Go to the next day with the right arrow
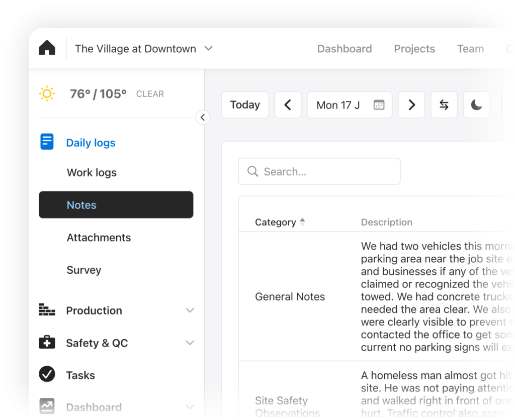 click(411, 104)
